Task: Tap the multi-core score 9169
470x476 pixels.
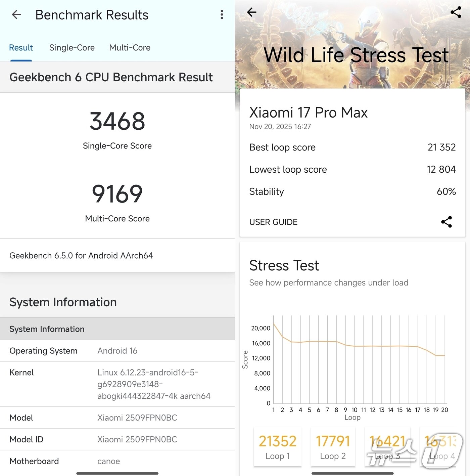Action: 117,194
